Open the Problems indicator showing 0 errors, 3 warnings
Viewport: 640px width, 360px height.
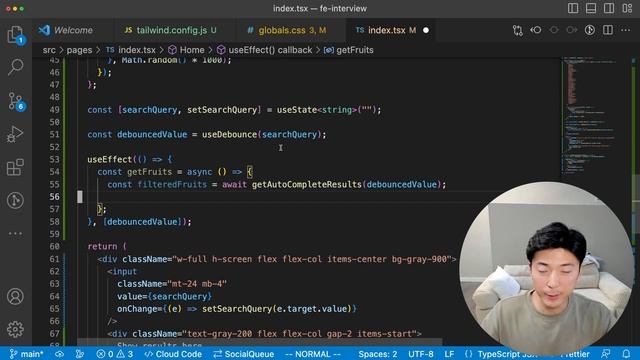point(115,354)
